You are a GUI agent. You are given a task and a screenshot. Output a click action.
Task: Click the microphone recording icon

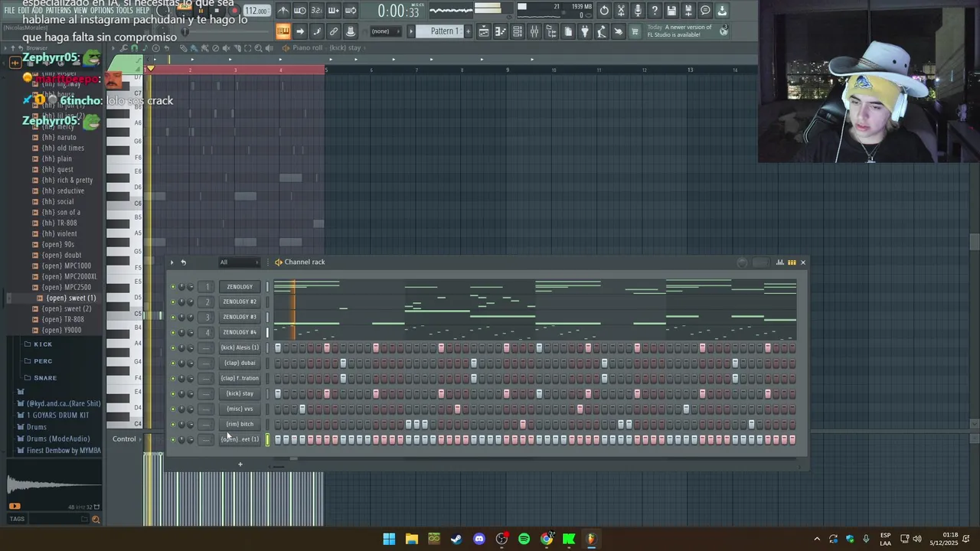click(x=638, y=11)
